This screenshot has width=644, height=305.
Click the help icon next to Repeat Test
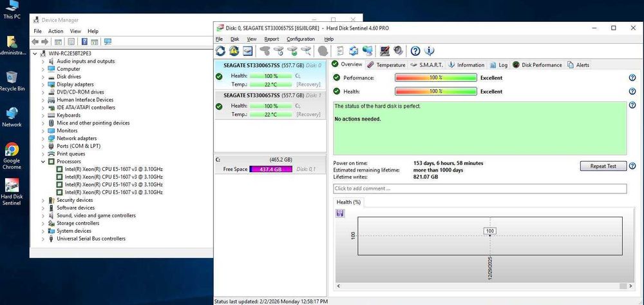click(632, 166)
